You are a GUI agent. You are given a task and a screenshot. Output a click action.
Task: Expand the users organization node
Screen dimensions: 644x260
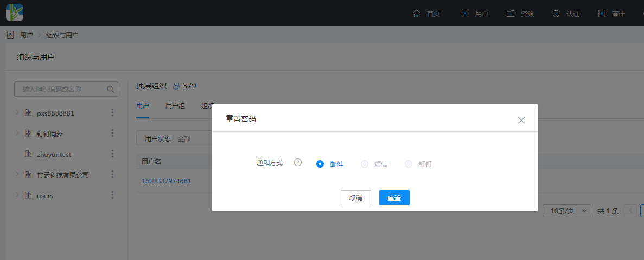tap(17, 195)
